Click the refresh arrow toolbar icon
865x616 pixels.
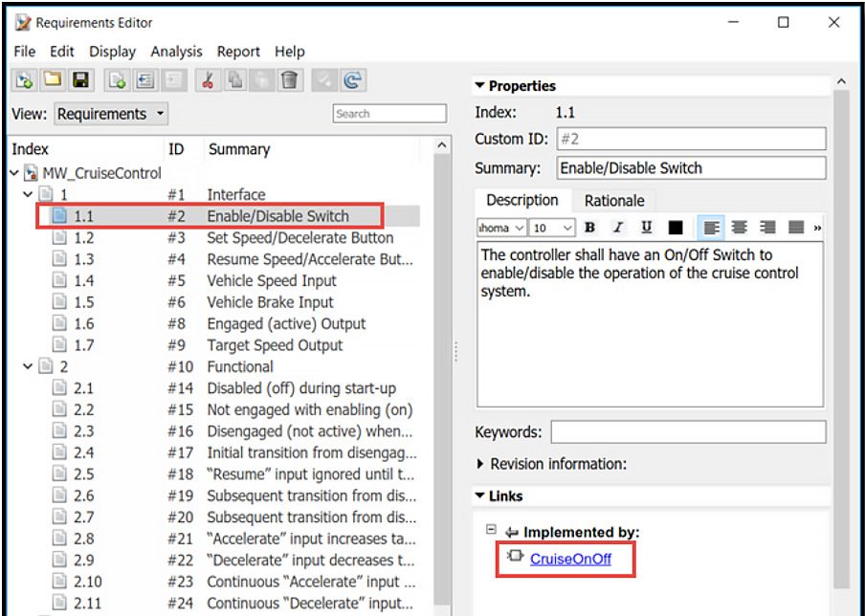[351, 83]
